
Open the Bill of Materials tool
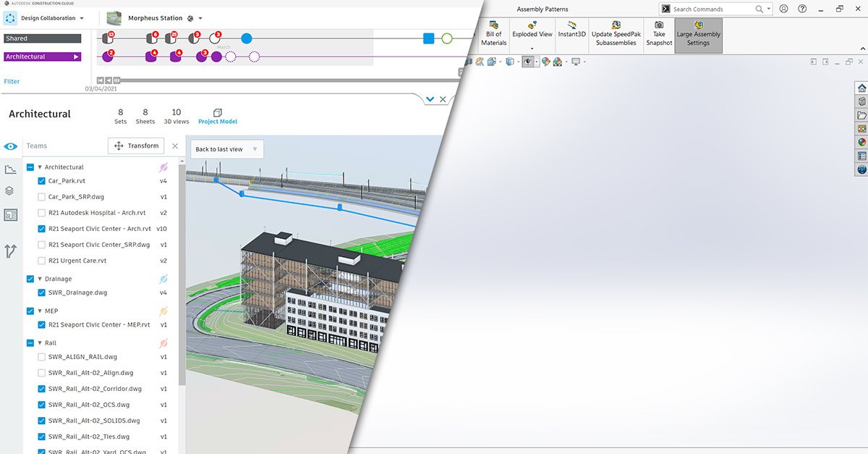coord(493,35)
